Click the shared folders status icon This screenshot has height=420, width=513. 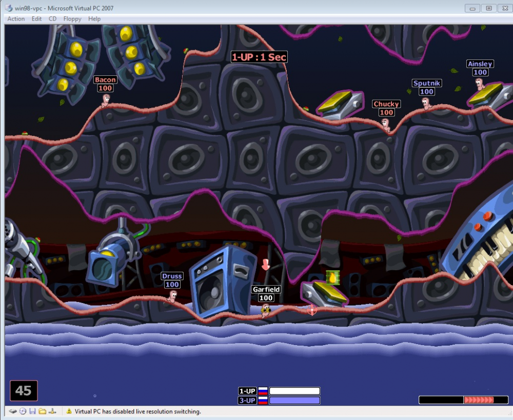click(42, 411)
